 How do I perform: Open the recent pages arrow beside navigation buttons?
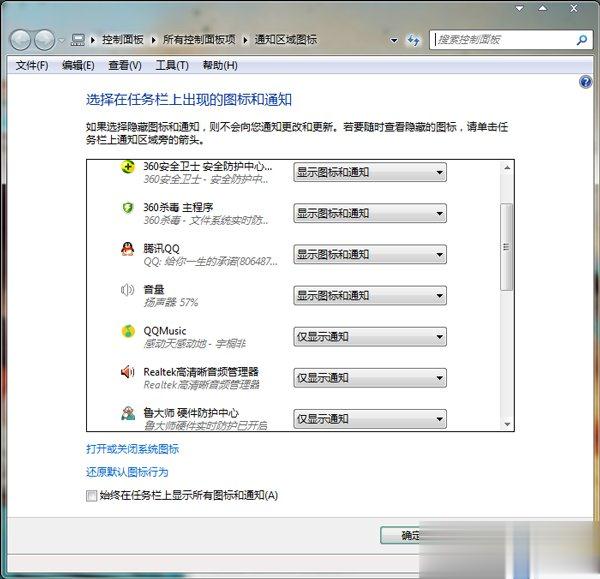61,40
